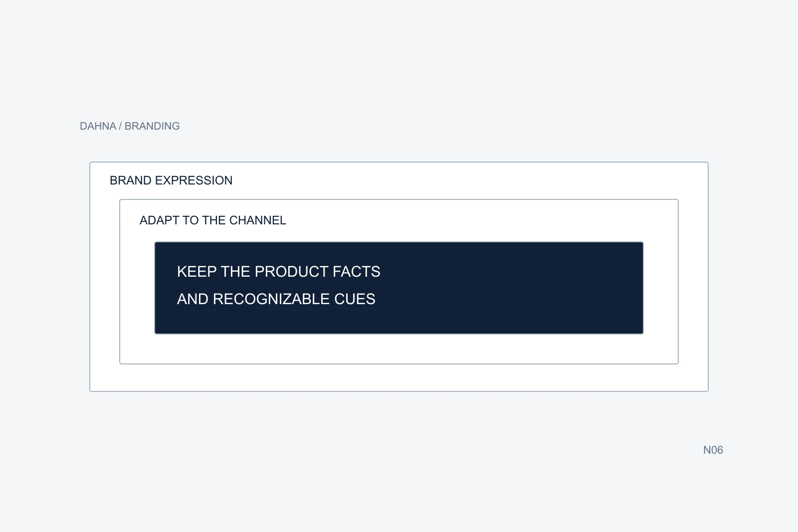Select the word CUES in the dark box
The height and width of the screenshot is (532, 798).
coord(355,299)
